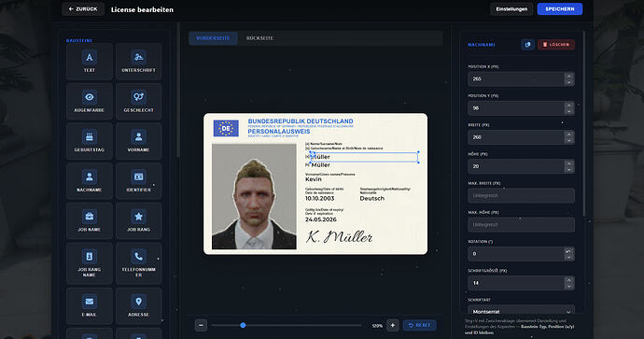This screenshot has height=339, width=644.
Task: Add the Unterschrift signature block
Action: pos(138,62)
